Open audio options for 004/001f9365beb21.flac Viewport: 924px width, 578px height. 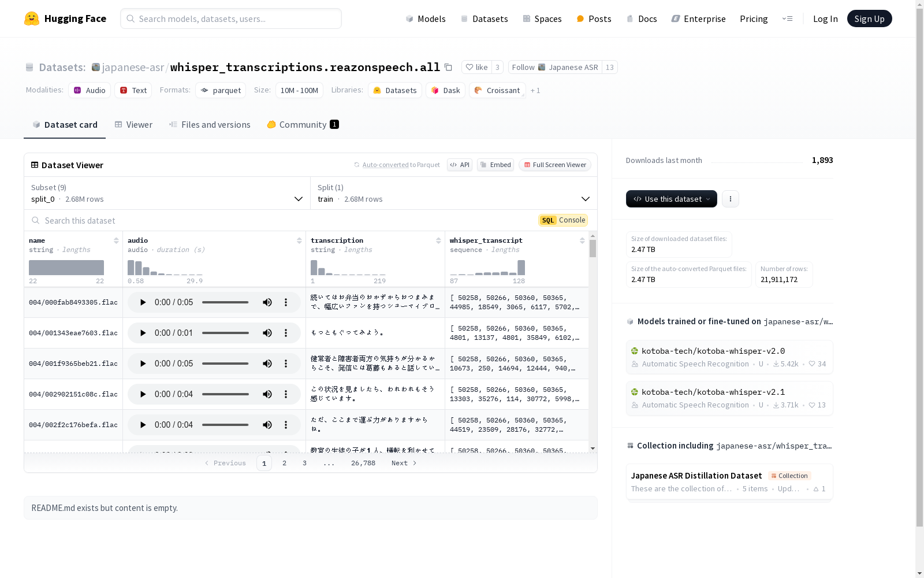point(286,364)
